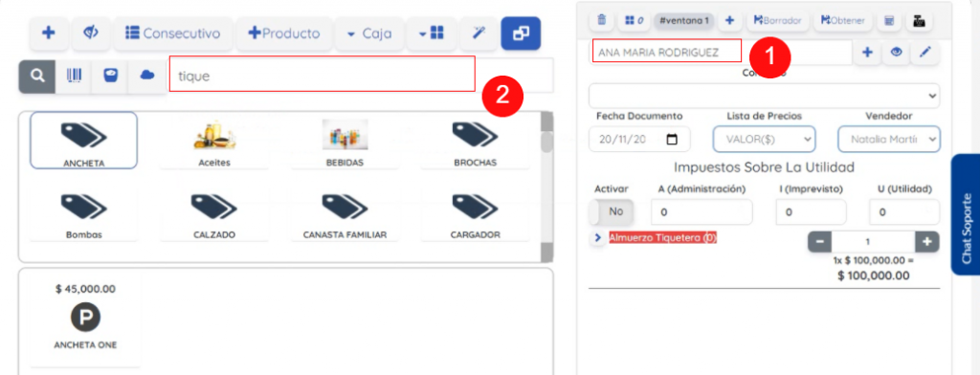This screenshot has height=375, width=980.
Task: Click the pencil icon to edit the customer
Action: pyautogui.click(x=925, y=54)
